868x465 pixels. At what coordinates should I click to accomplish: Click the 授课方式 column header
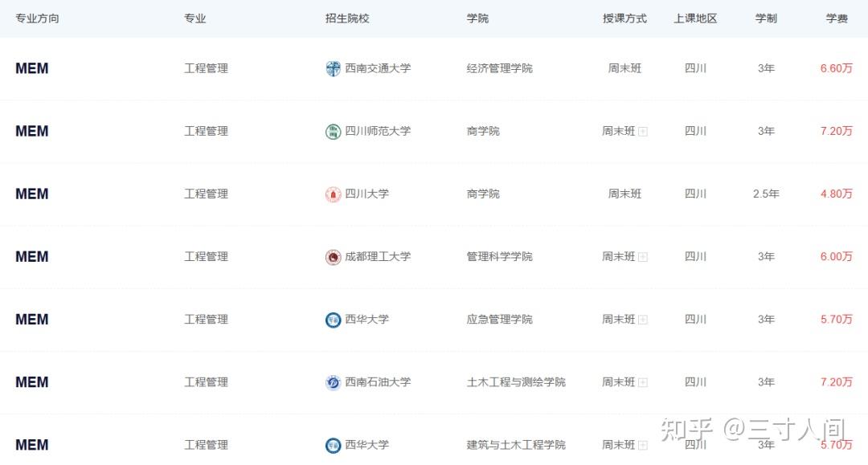point(624,18)
